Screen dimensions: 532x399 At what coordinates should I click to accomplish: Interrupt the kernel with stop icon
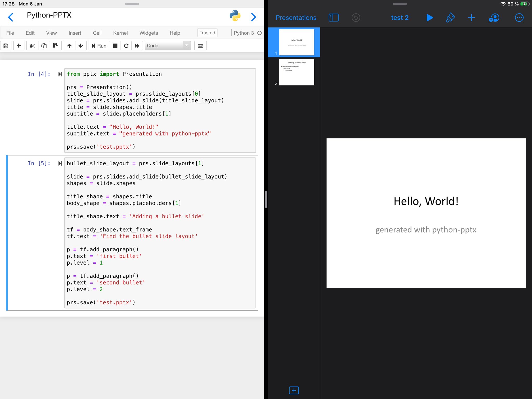[115, 46]
